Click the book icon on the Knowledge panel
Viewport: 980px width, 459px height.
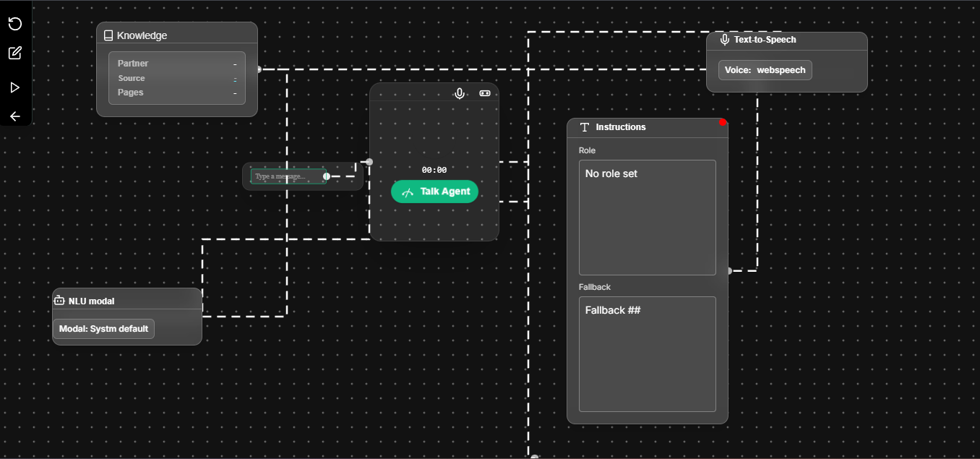[x=108, y=35]
